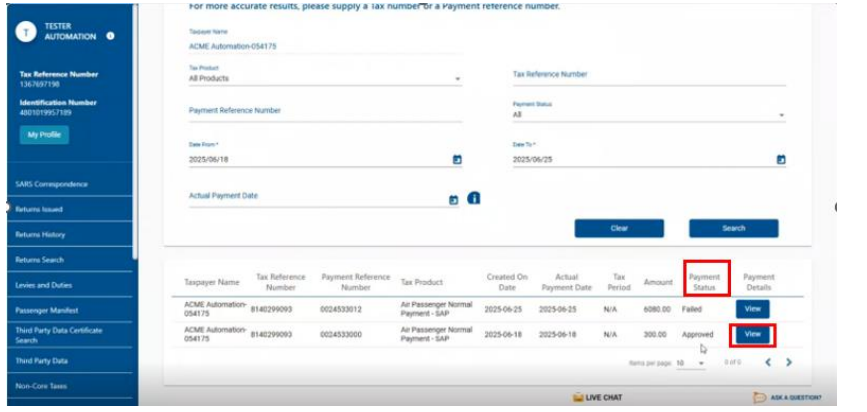
Task: View details of the Approved payment
Action: pos(753,334)
